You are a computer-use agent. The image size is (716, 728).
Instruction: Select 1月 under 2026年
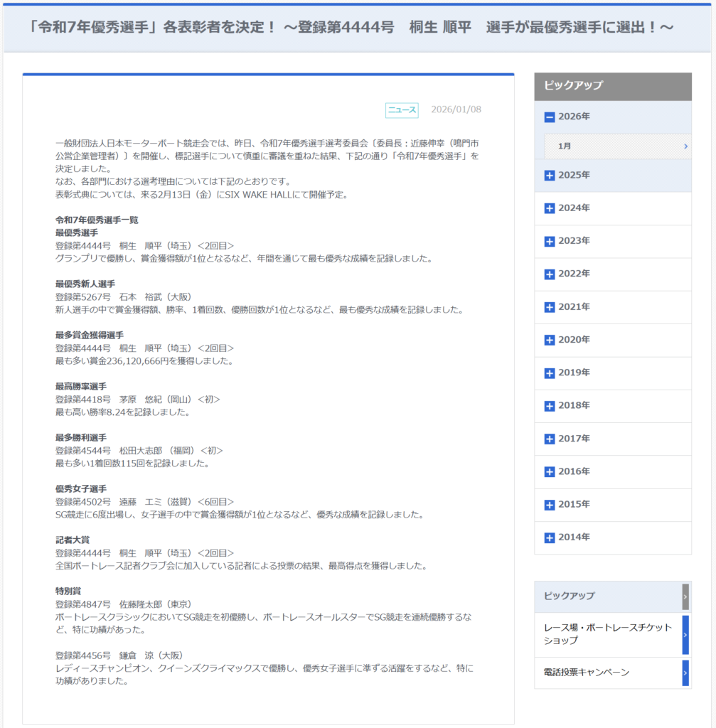565,146
